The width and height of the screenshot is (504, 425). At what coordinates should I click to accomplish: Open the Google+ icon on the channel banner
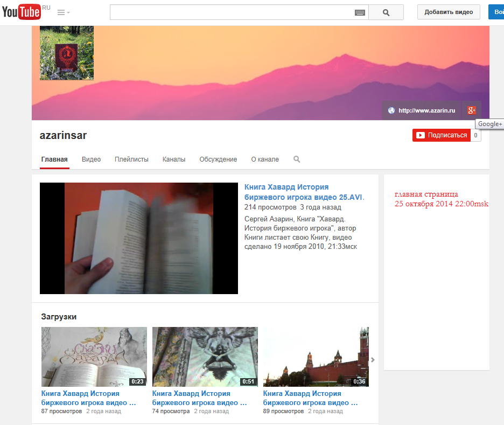[x=471, y=110]
